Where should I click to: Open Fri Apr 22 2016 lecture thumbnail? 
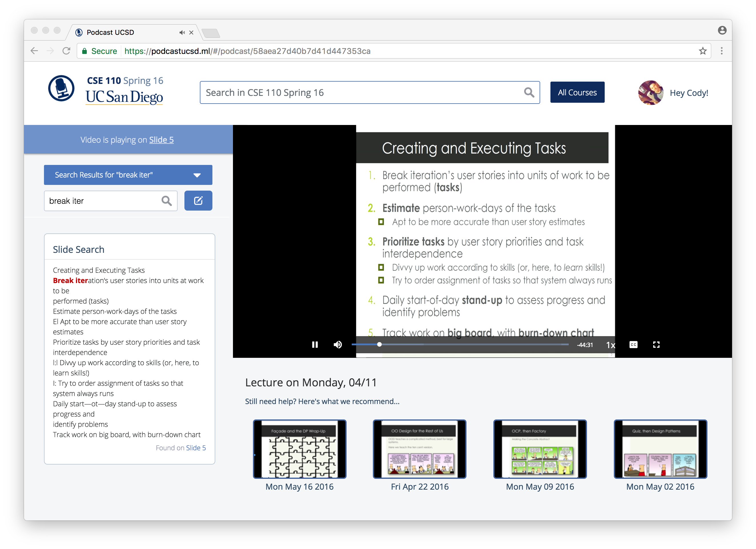pos(419,449)
